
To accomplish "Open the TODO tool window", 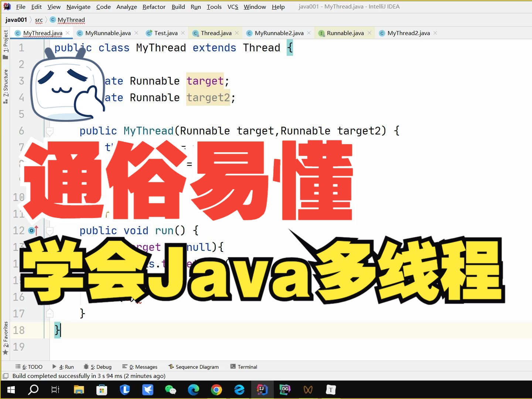I will tap(29, 366).
